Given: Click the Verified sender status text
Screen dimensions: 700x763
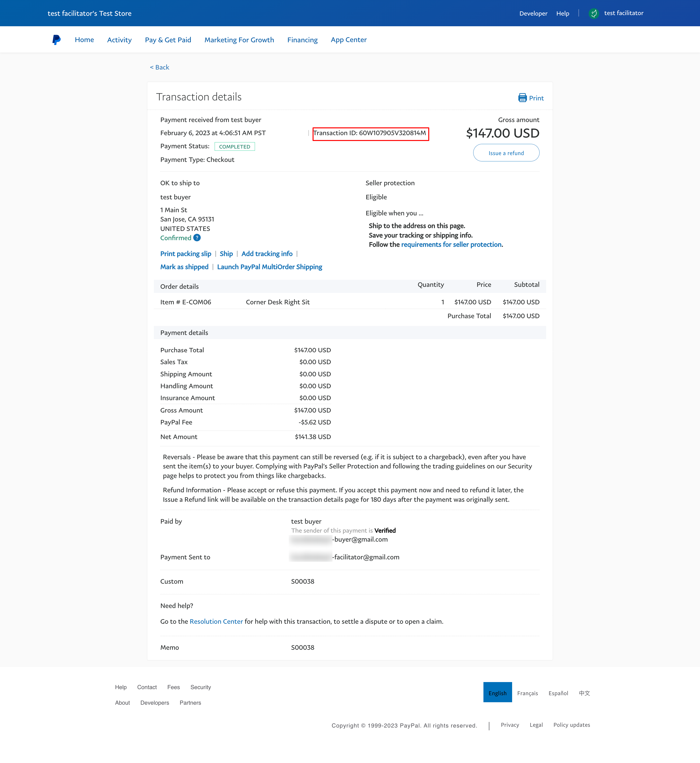Looking at the screenshot, I should tap(385, 530).
